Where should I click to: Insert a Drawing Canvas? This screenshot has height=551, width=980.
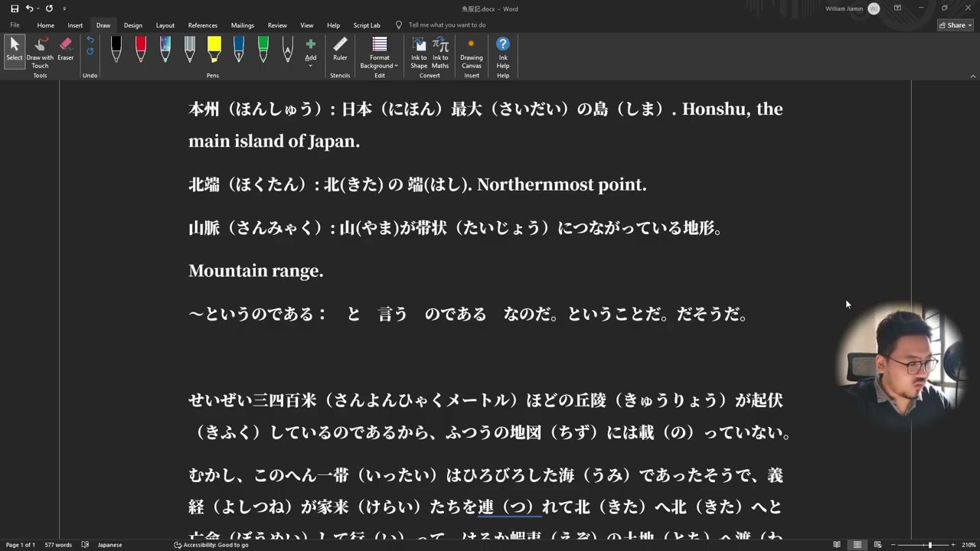click(x=472, y=52)
